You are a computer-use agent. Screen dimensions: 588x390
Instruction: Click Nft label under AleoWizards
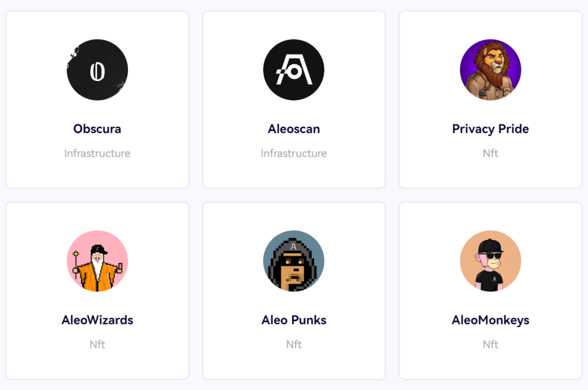pyautogui.click(x=97, y=344)
